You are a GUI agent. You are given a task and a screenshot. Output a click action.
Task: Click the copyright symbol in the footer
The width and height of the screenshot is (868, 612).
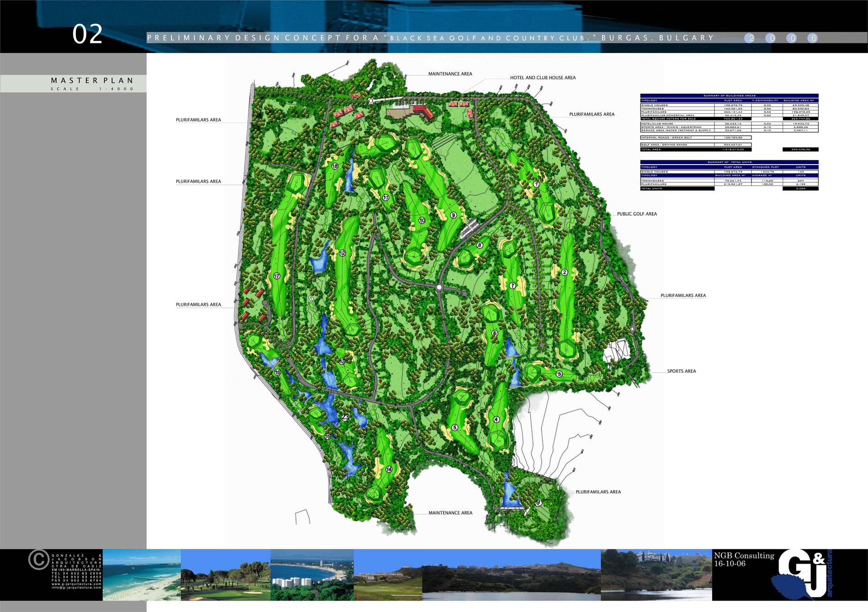[x=38, y=559]
